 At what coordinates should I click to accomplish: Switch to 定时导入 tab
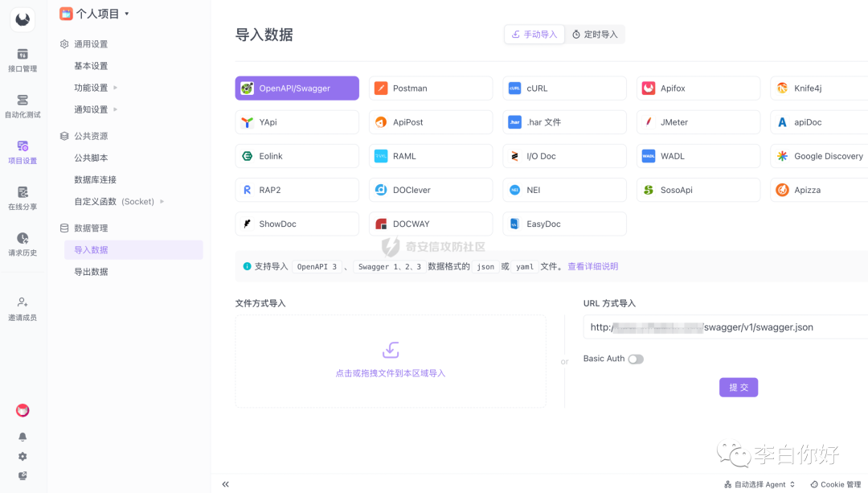pos(595,35)
